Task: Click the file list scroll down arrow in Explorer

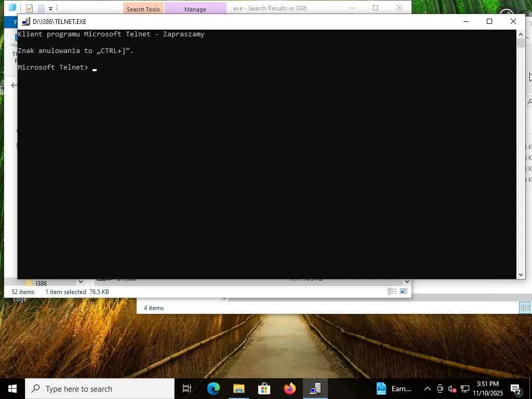Action: [x=407, y=282]
